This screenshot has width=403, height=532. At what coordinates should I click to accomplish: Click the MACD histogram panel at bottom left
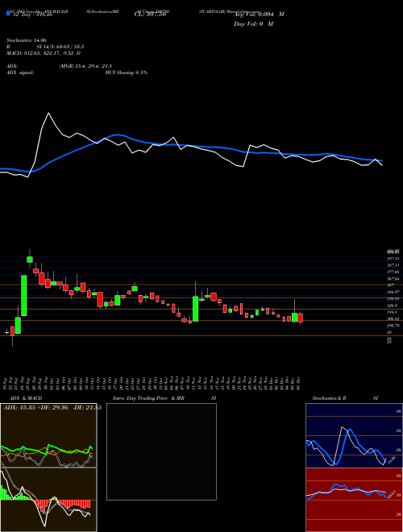click(48, 500)
